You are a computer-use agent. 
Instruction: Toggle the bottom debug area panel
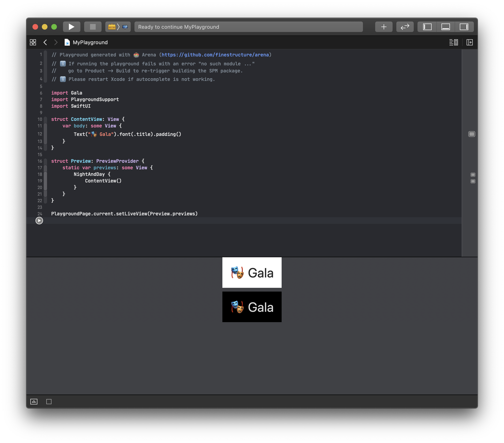(x=445, y=27)
